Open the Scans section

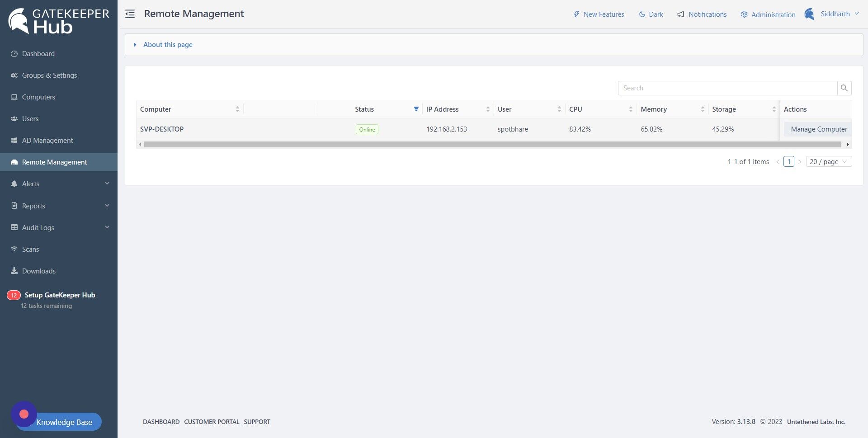30,249
